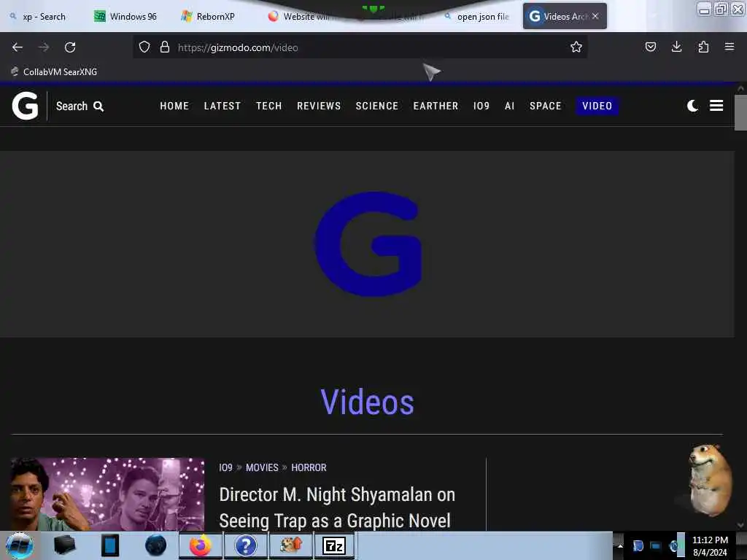Open the SPACE navigation item
This screenshot has height=560, width=747.
[x=546, y=106]
